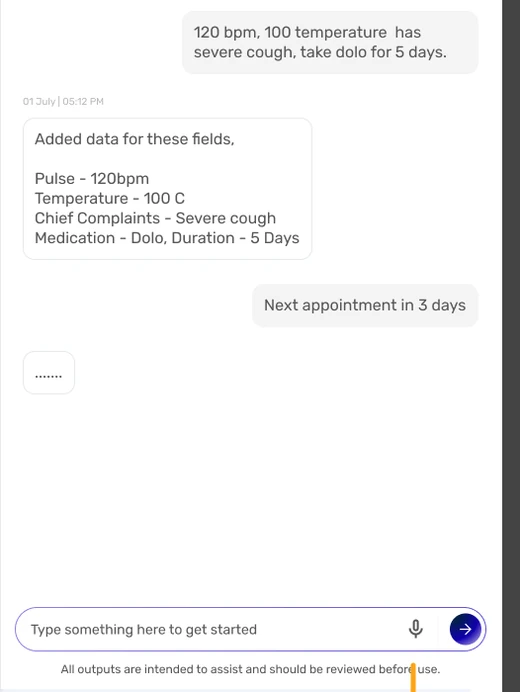
Task: Click the dark gray side strip
Action: click(x=511, y=346)
